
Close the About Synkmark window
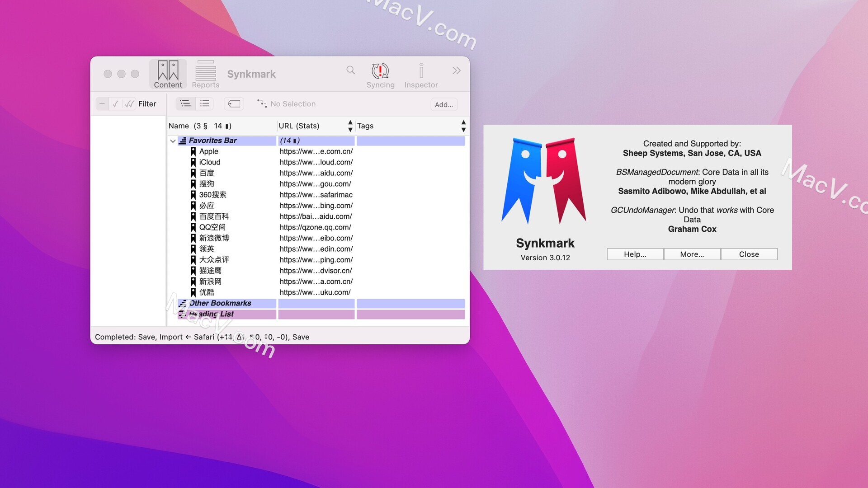click(x=749, y=254)
